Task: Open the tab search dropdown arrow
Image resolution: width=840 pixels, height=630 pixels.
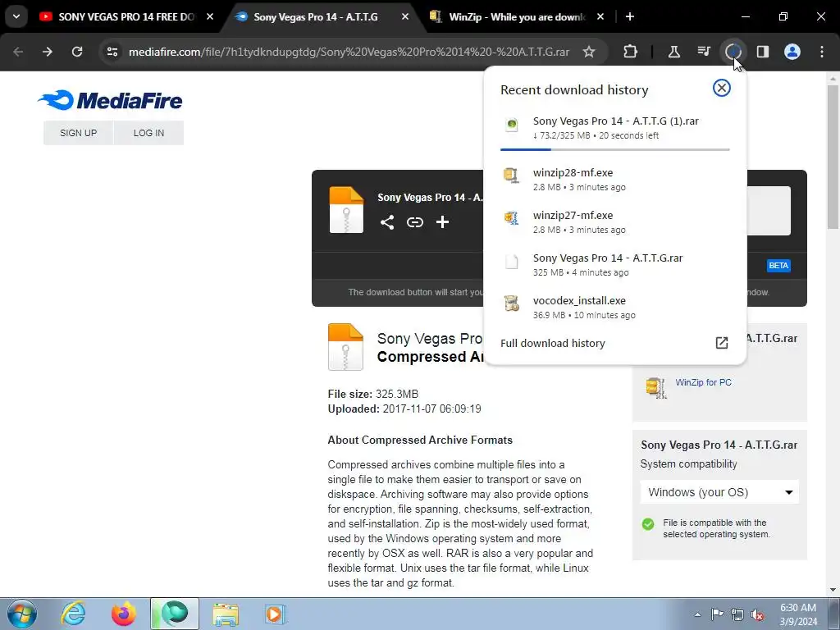Action: click(16, 16)
